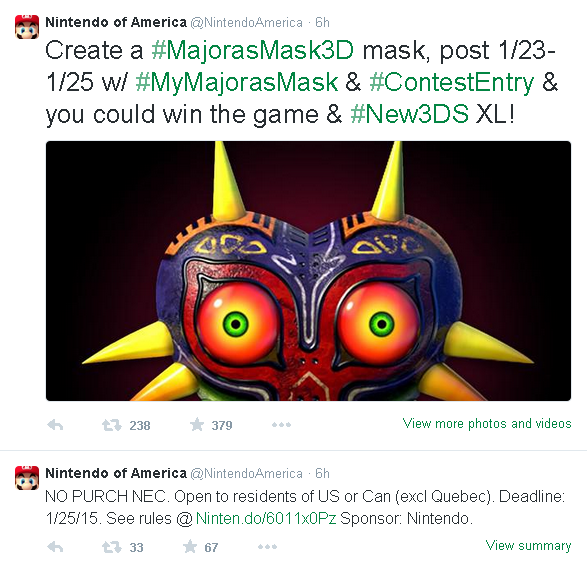Open more options on the rules tweet

[x=267, y=547]
